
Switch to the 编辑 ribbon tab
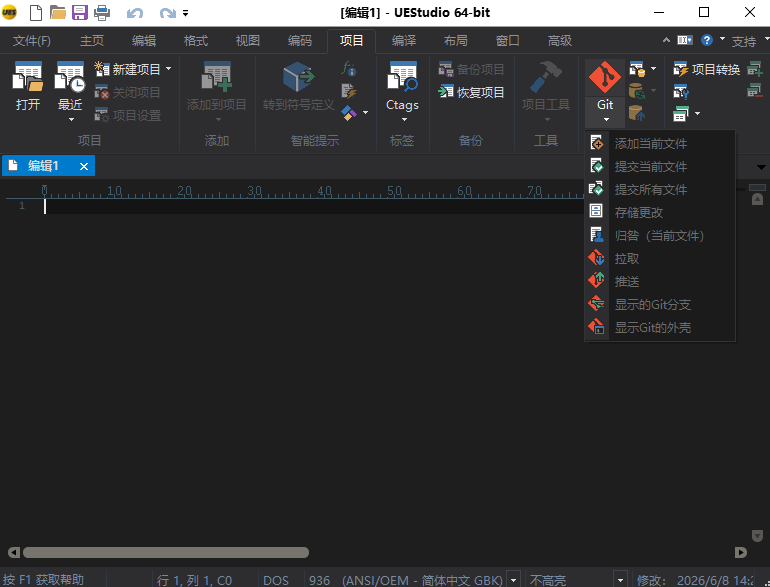point(144,41)
